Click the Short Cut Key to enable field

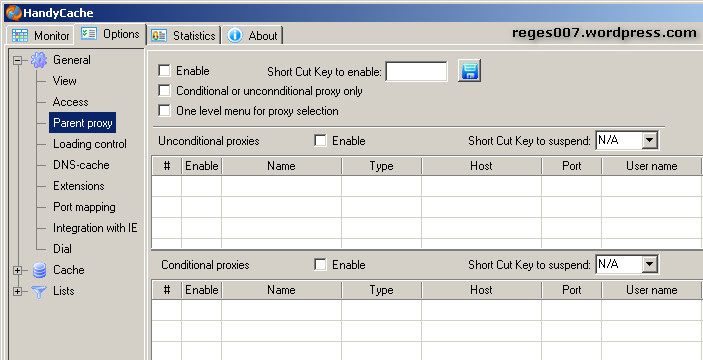[x=417, y=71]
